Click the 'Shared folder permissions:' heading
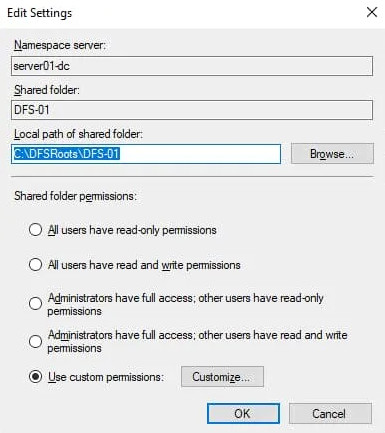The height and width of the screenshot is (433, 385). [75, 196]
